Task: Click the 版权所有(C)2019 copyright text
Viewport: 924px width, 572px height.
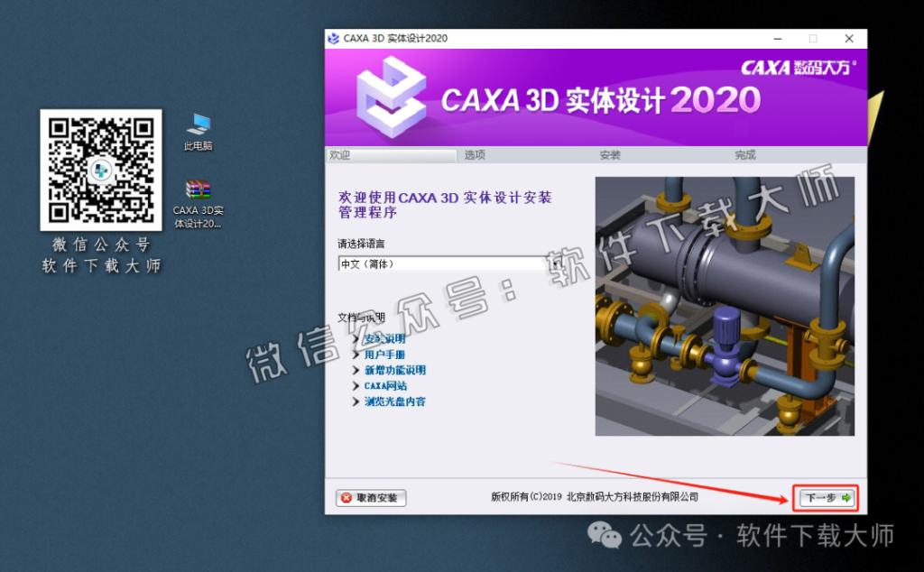Action: coord(594,496)
